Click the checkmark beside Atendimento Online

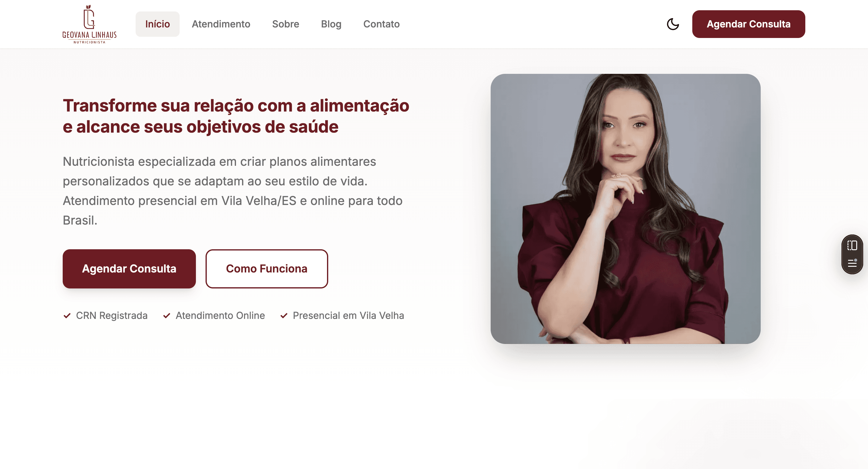tap(166, 315)
